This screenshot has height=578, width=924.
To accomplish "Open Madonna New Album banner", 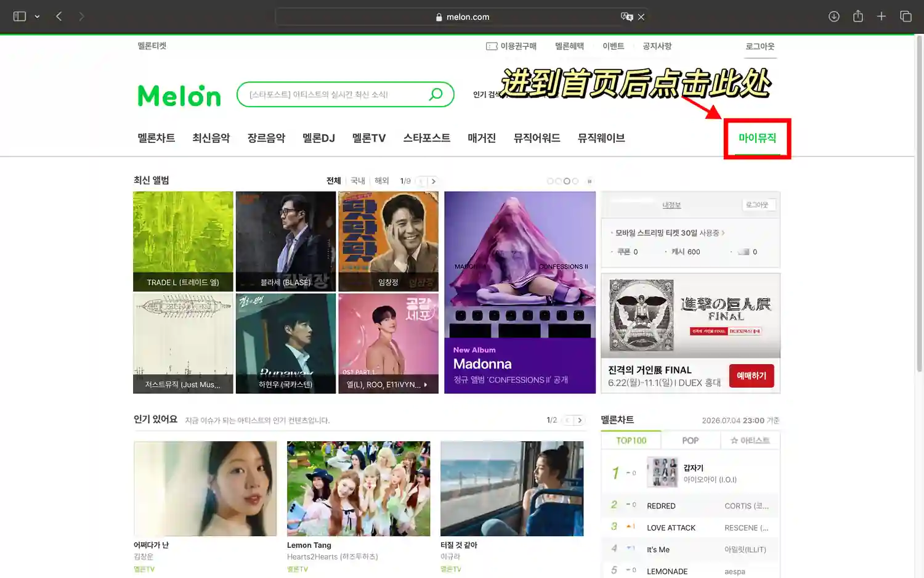I will click(x=520, y=292).
